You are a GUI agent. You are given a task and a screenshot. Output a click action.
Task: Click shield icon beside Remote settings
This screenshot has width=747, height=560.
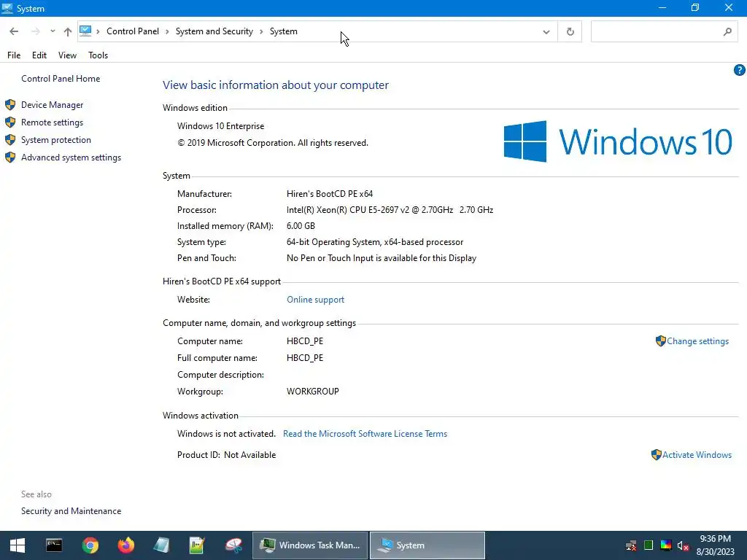click(x=10, y=122)
